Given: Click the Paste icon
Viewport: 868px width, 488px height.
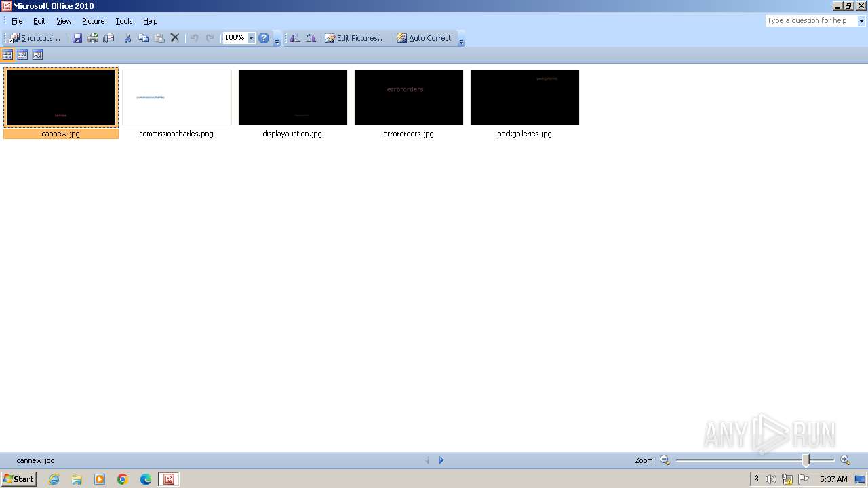Looking at the screenshot, I should click(159, 38).
